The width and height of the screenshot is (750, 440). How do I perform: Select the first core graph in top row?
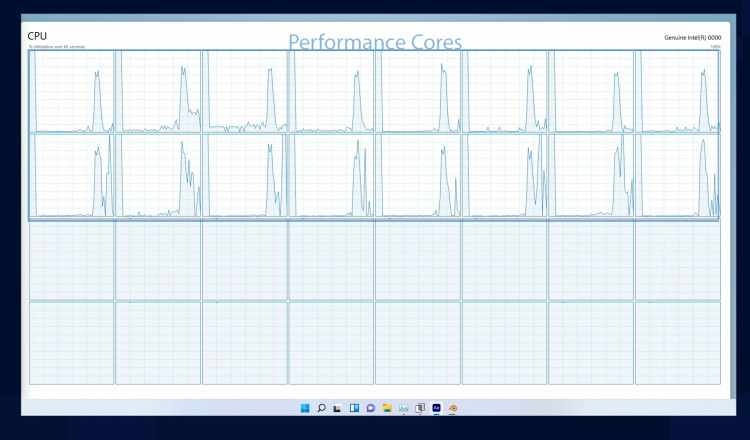(x=72, y=92)
